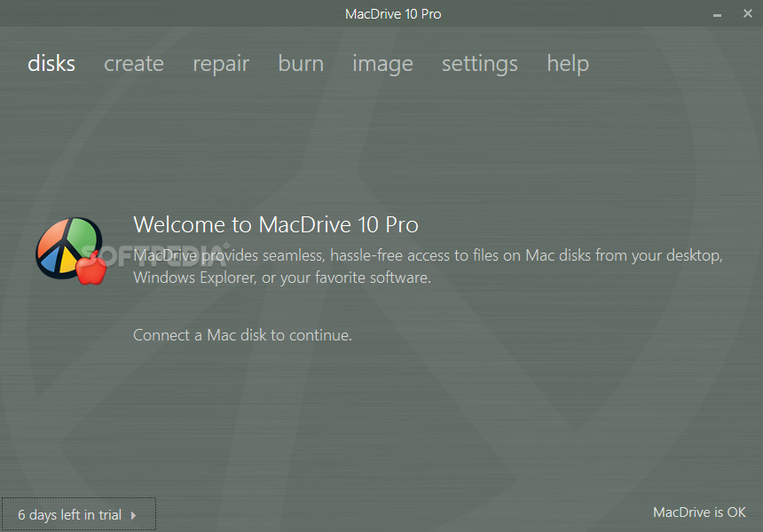Go to the repair tab

point(221,65)
